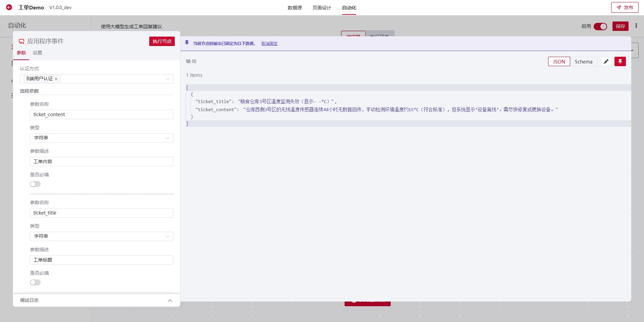Image resolution: width=644 pixels, height=322 pixels.
Task: Click the pencil edit output icon
Action: [606, 61]
